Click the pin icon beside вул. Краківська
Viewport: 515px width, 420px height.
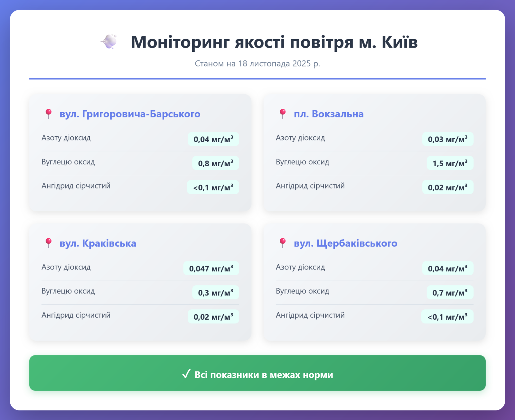[x=49, y=243]
